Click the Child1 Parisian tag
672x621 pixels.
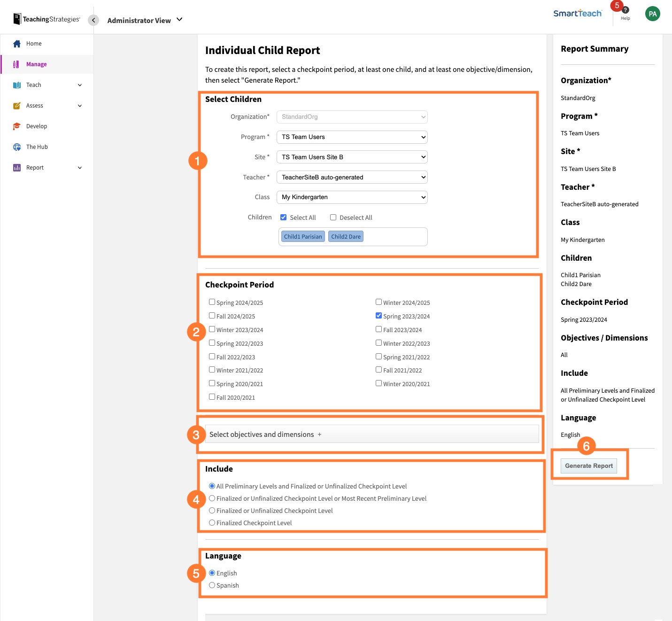[303, 237]
